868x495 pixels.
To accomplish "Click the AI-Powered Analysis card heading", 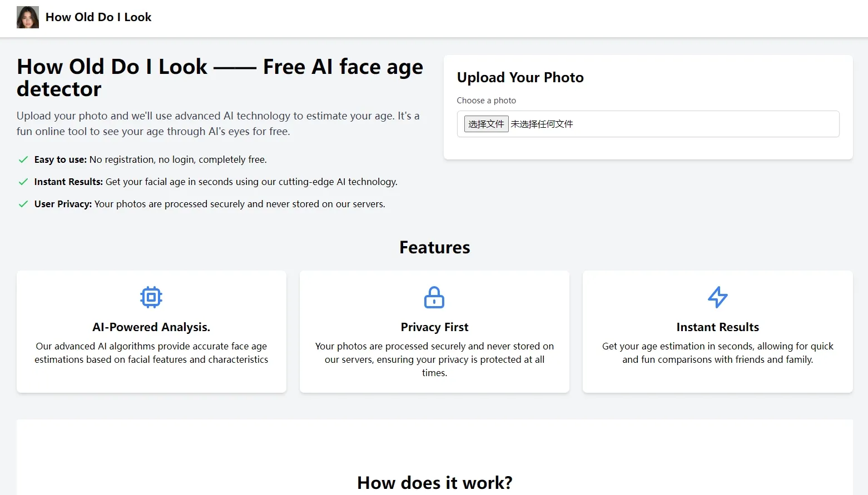I will tap(151, 327).
